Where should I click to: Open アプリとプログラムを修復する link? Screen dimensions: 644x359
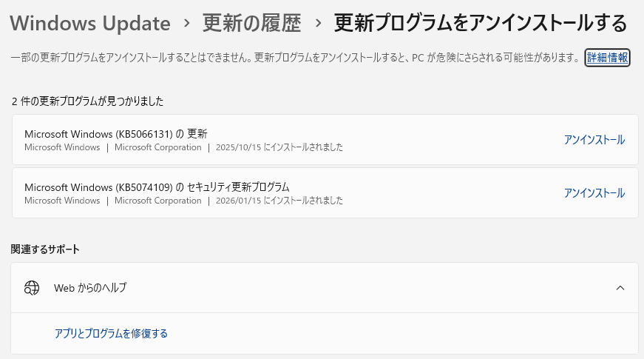point(111,334)
